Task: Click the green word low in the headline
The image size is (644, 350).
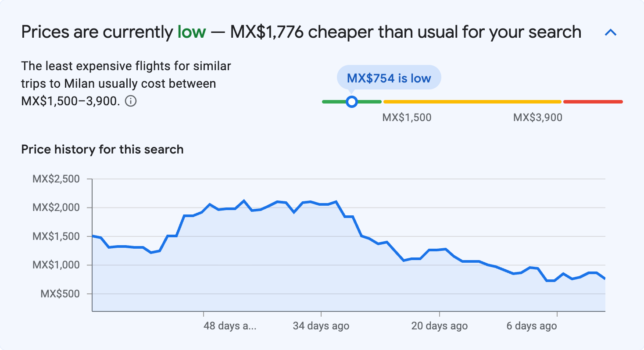Action: tap(191, 32)
